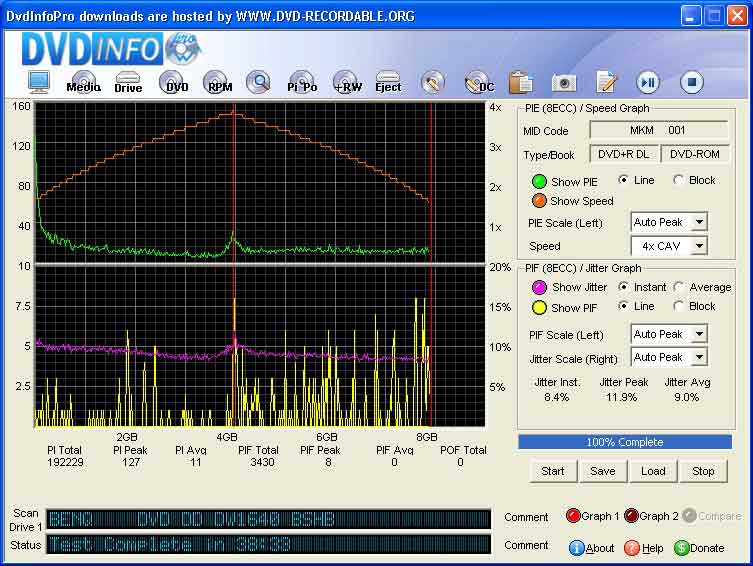This screenshot has height=566, width=753.
Task: Open the PIF Scale (Left) dropdown
Action: pos(669,334)
